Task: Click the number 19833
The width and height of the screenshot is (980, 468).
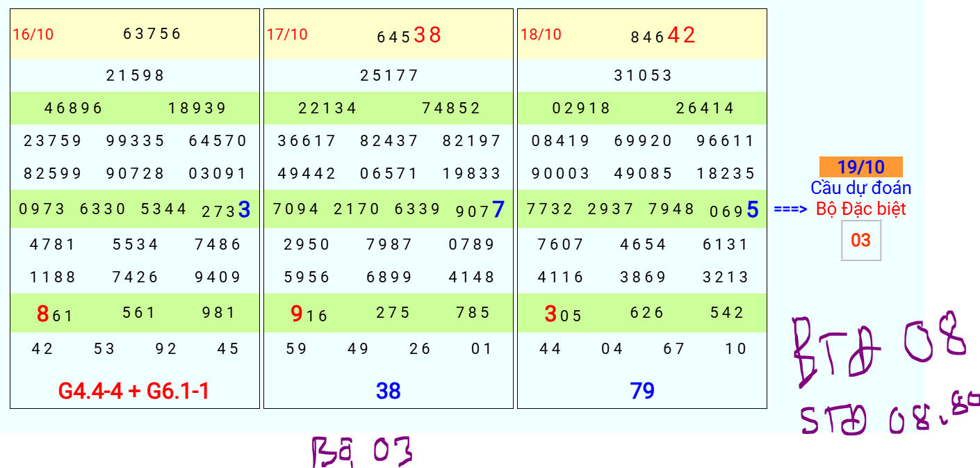Action: [x=472, y=173]
